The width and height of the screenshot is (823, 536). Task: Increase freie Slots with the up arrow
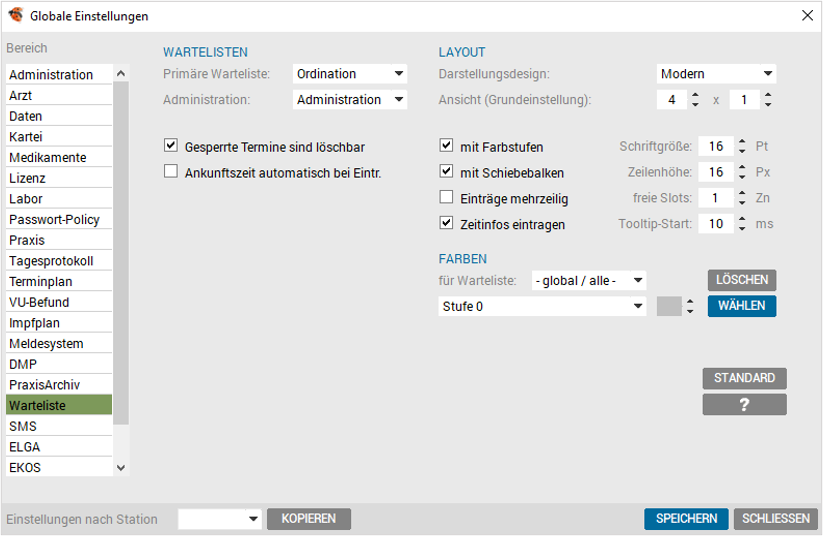coord(742,194)
